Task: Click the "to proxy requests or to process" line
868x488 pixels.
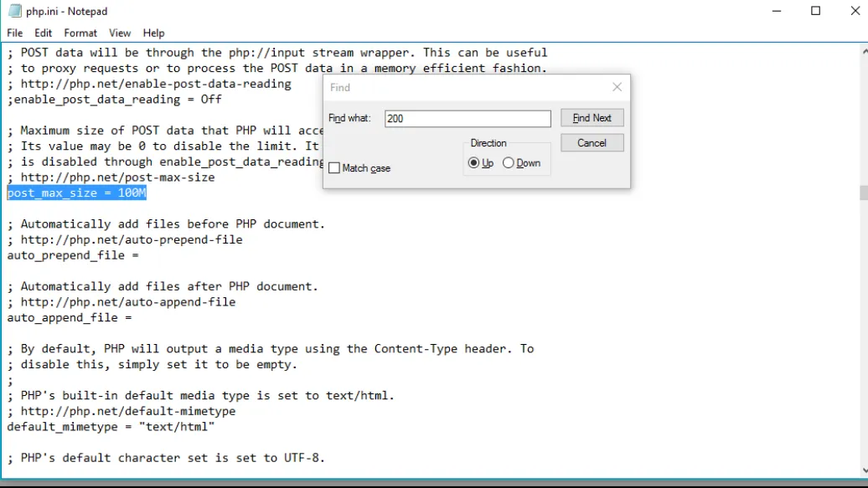Action: pyautogui.click(x=277, y=68)
